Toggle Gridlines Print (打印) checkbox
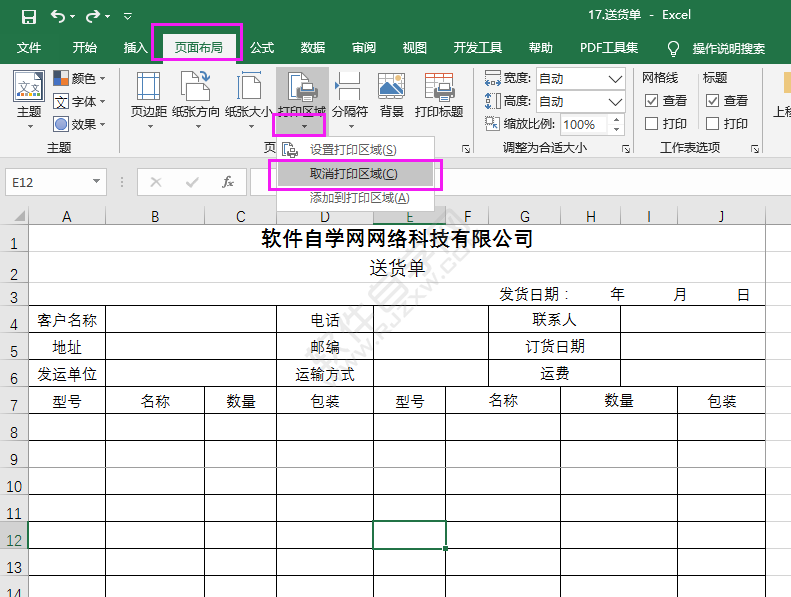This screenshot has height=597, width=791. pos(651,124)
